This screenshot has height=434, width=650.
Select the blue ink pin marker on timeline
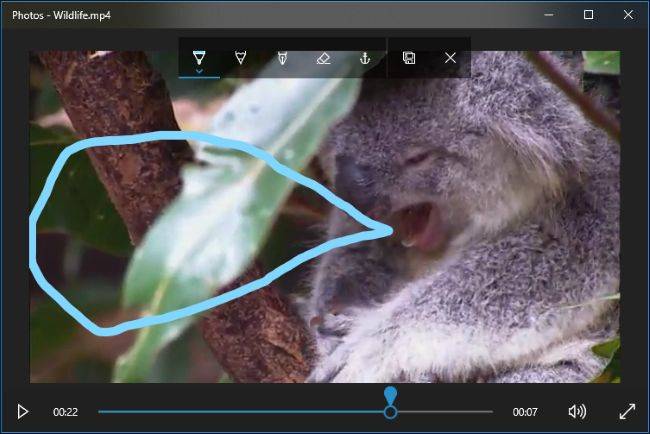tap(390, 395)
